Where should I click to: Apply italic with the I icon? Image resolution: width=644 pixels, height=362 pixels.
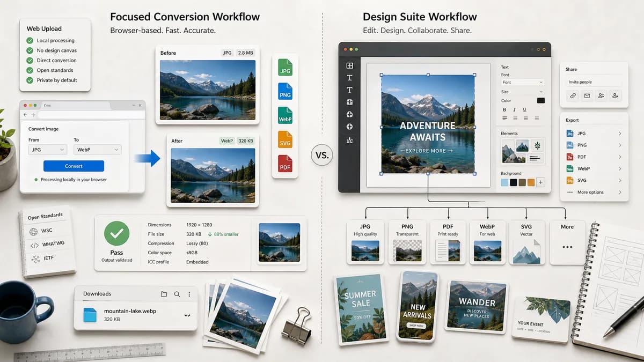[515, 109]
